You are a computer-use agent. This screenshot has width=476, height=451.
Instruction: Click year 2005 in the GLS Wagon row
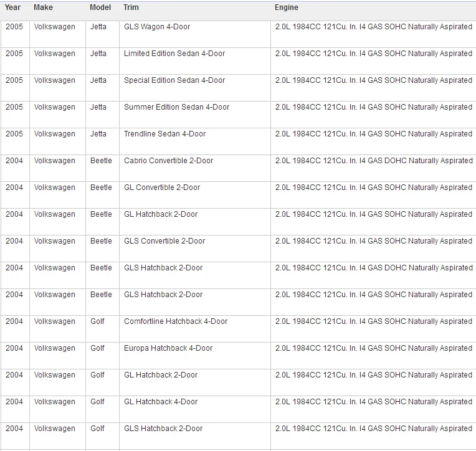pos(14,27)
